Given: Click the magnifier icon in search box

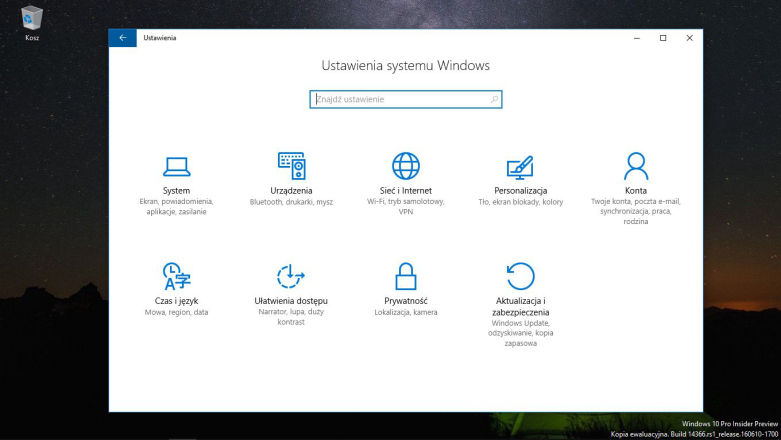Looking at the screenshot, I should 494,99.
